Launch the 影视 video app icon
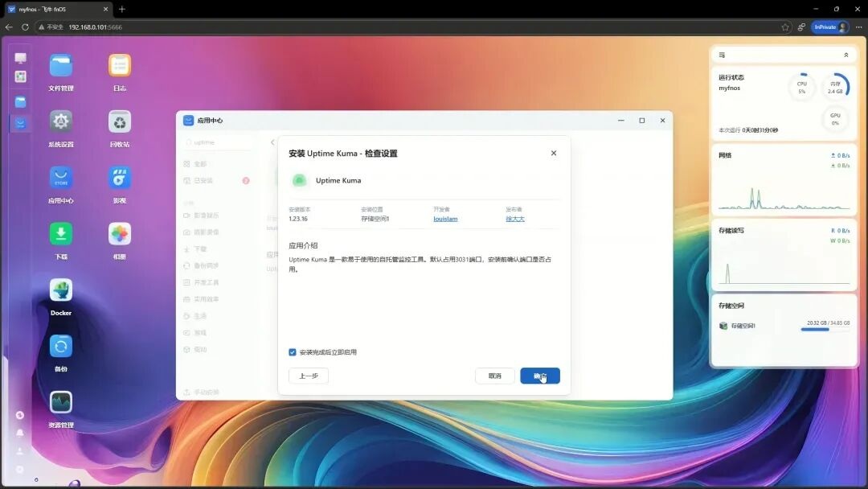 [x=120, y=178]
